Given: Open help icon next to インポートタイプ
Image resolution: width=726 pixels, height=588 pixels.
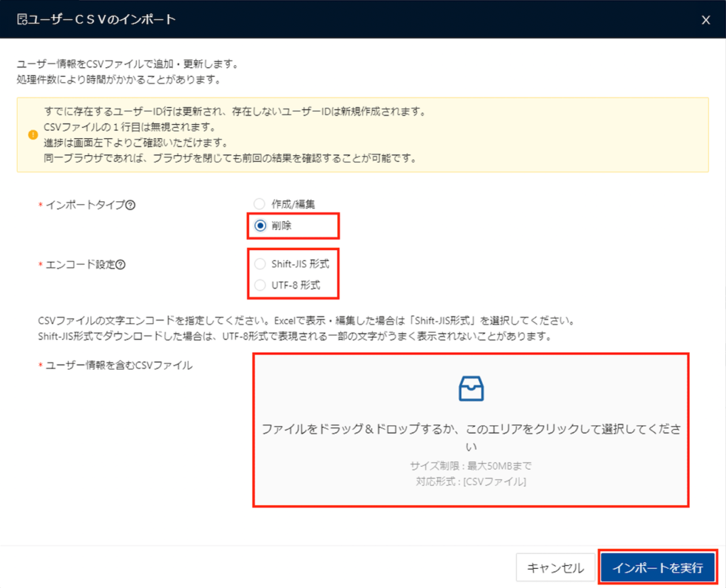Looking at the screenshot, I should click(130, 205).
